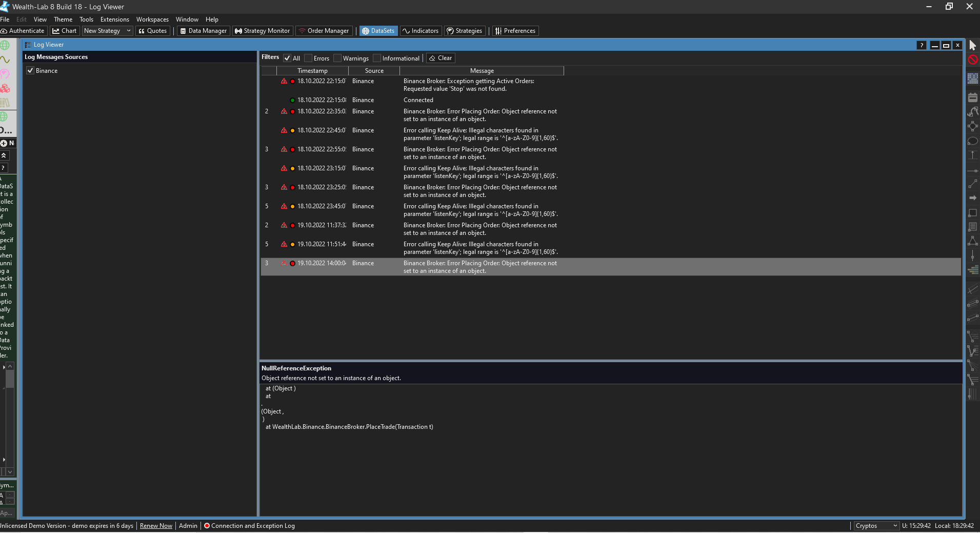Click the Indicators toolbar button

pyautogui.click(x=420, y=31)
